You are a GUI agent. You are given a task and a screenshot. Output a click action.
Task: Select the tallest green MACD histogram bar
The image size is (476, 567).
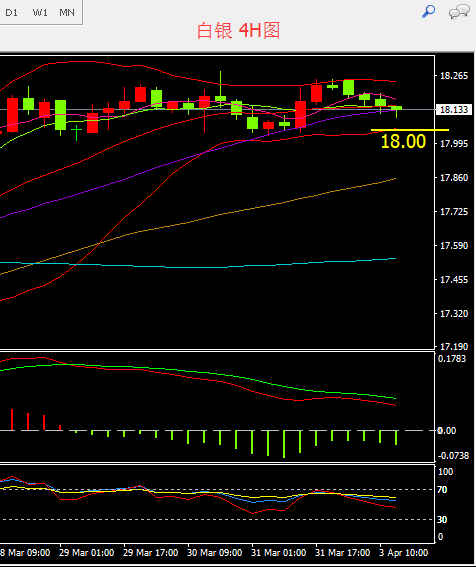point(284,444)
